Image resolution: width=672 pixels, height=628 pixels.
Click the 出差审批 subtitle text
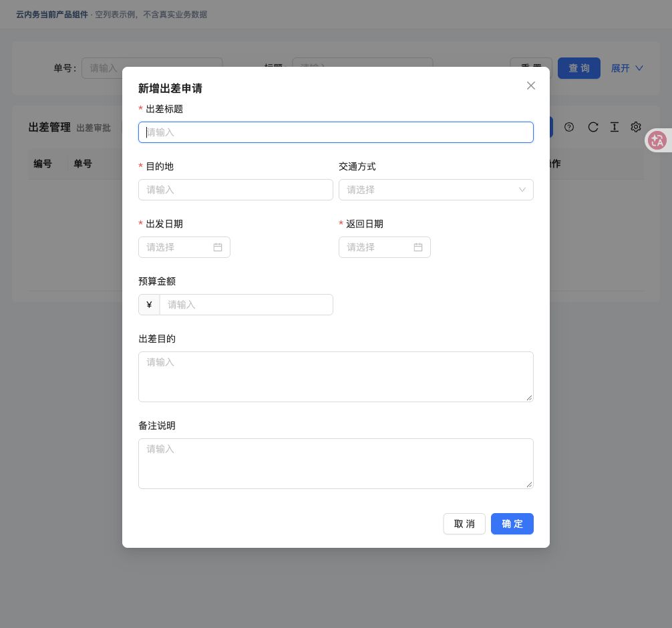94,128
